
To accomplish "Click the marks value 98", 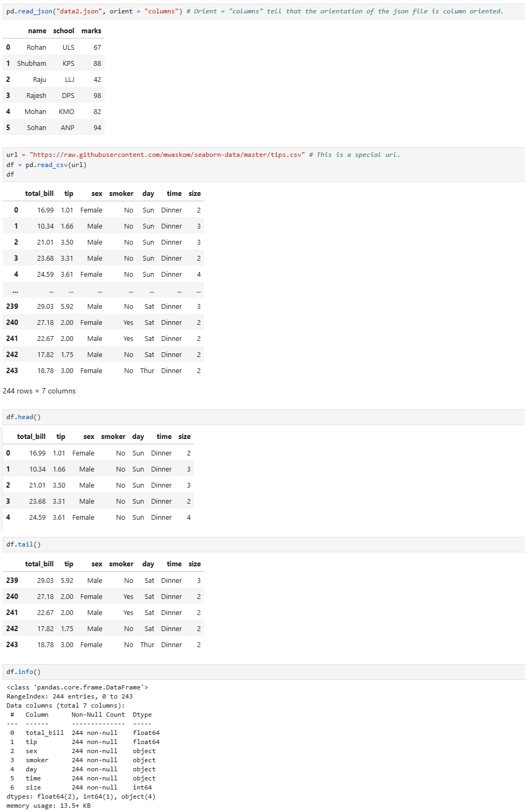I will (97, 95).
